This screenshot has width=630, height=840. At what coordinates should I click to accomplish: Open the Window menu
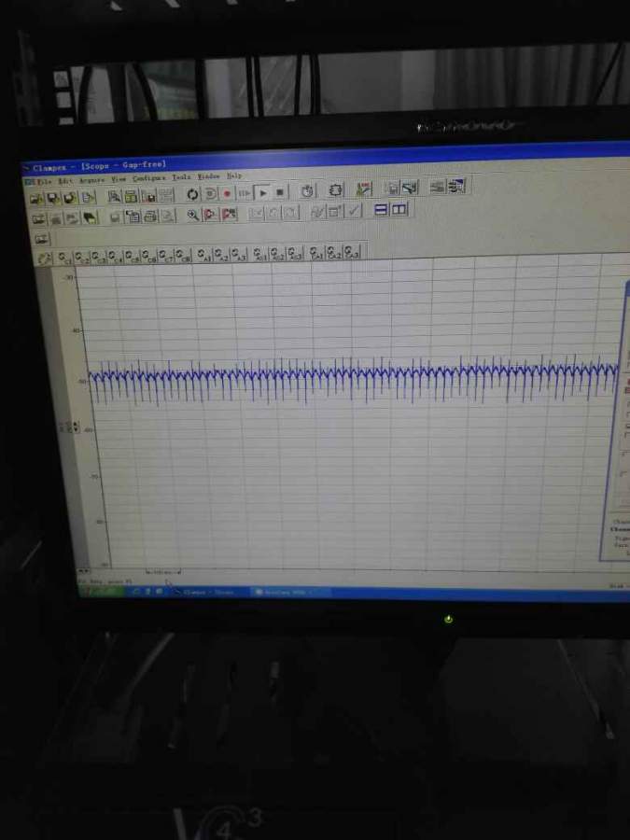[x=208, y=176]
